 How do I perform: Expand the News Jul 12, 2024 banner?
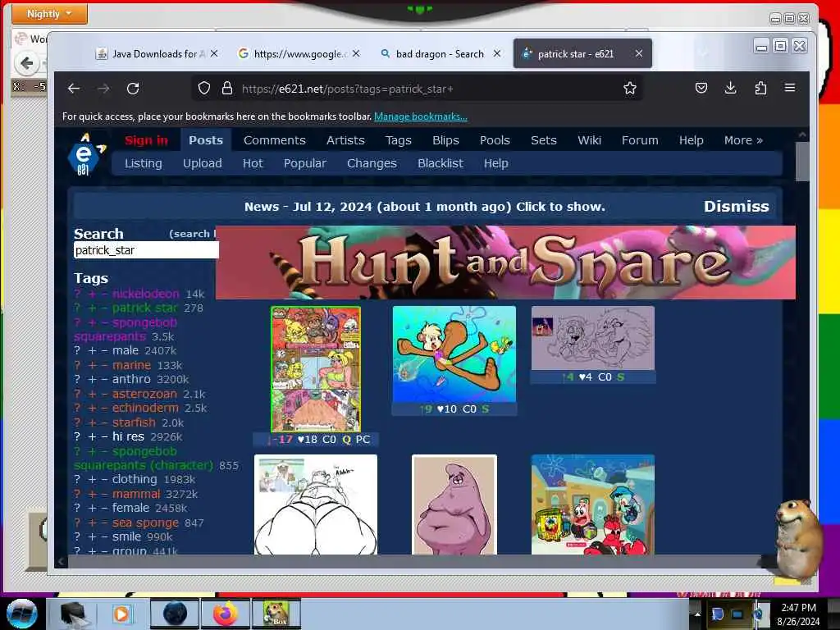point(425,207)
